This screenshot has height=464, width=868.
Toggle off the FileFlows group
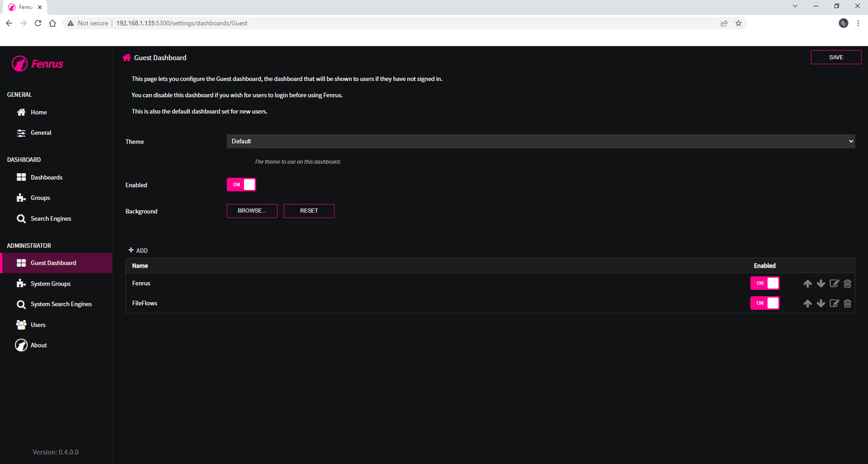tap(764, 303)
